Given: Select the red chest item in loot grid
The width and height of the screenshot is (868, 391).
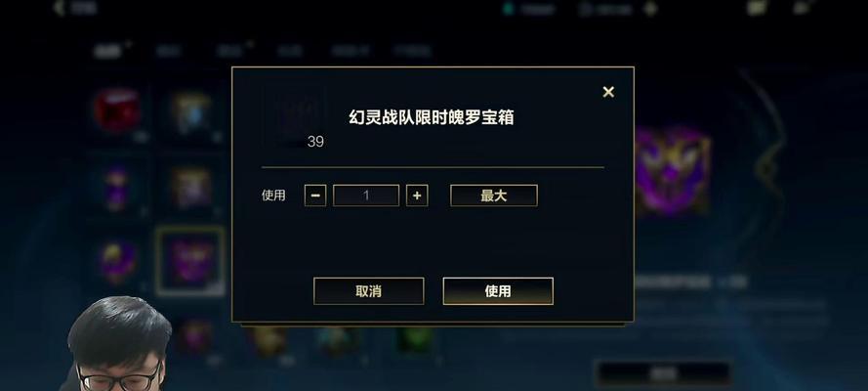Looking at the screenshot, I should 117,110.
